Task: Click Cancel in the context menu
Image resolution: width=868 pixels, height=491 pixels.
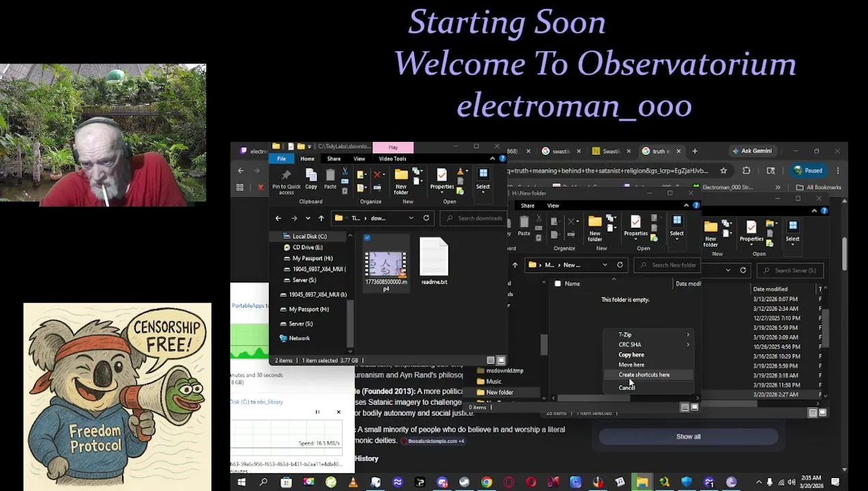Action: tap(627, 387)
